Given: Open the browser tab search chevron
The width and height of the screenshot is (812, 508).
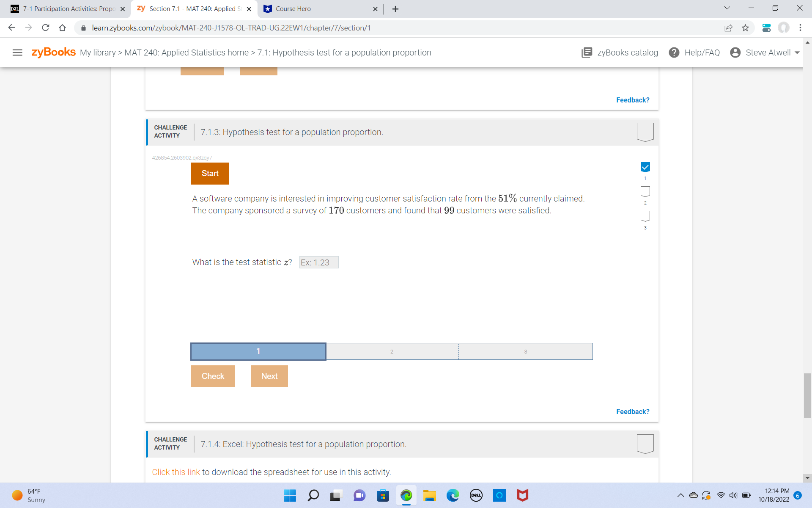Looking at the screenshot, I should point(727,8).
